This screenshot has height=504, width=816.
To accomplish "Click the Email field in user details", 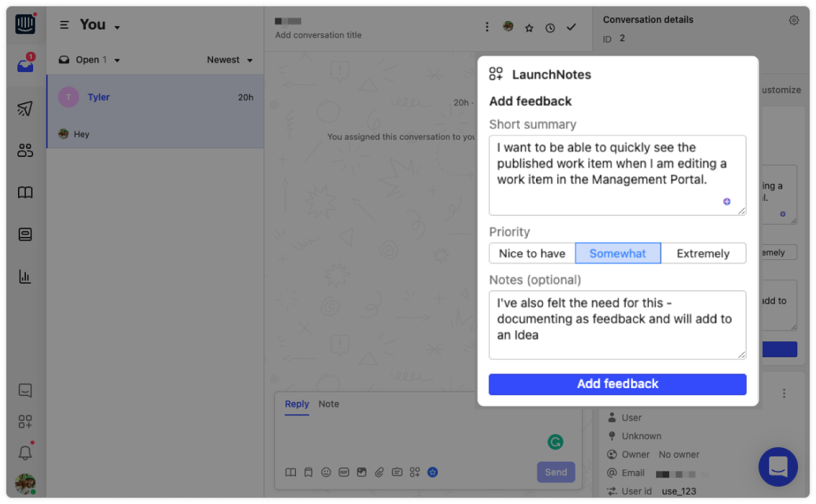I will [658, 473].
